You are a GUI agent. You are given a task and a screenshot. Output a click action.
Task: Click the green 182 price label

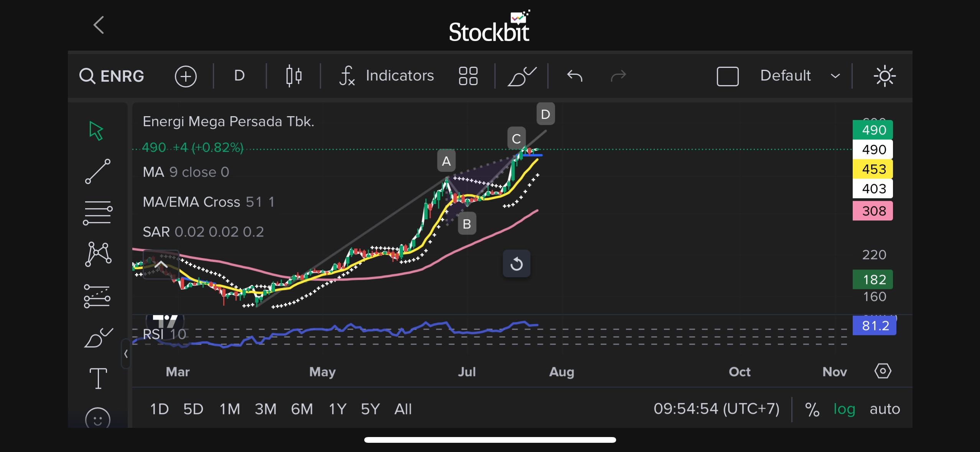(873, 279)
